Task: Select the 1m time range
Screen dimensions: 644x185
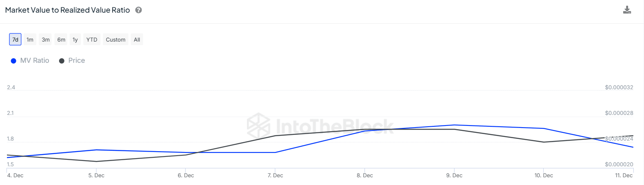Action: pos(30,40)
